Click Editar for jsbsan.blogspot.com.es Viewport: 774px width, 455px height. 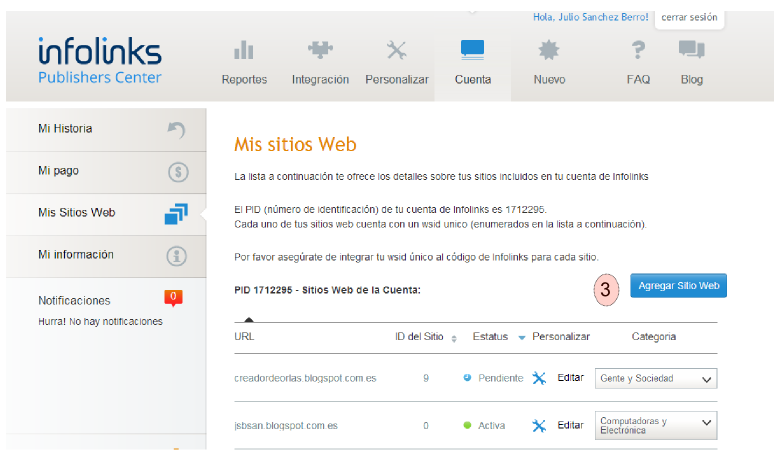tap(571, 425)
